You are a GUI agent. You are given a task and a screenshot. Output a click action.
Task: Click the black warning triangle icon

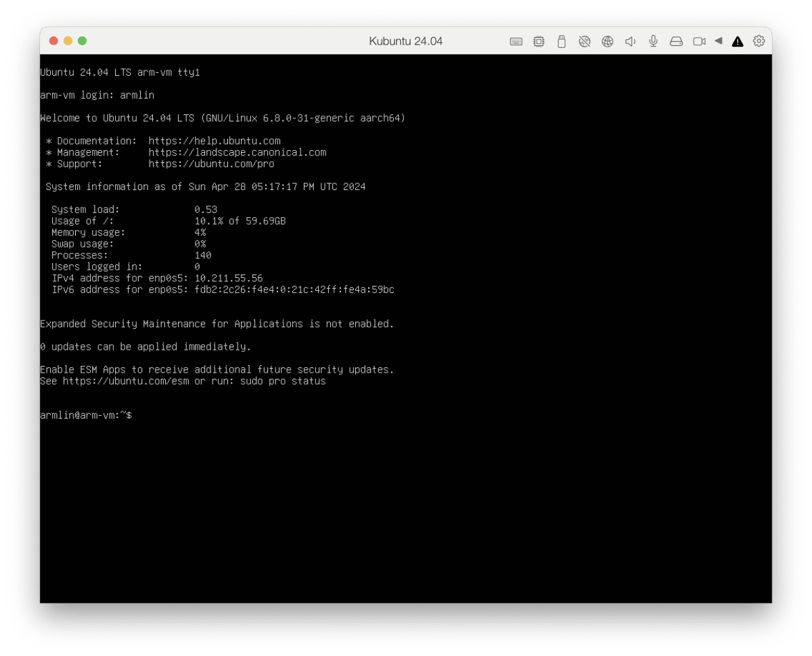(738, 41)
